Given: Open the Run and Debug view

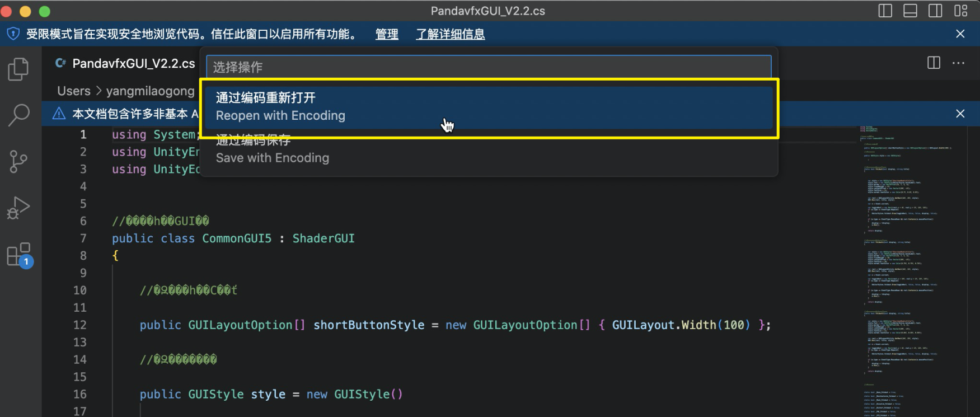Looking at the screenshot, I should click(18, 208).
